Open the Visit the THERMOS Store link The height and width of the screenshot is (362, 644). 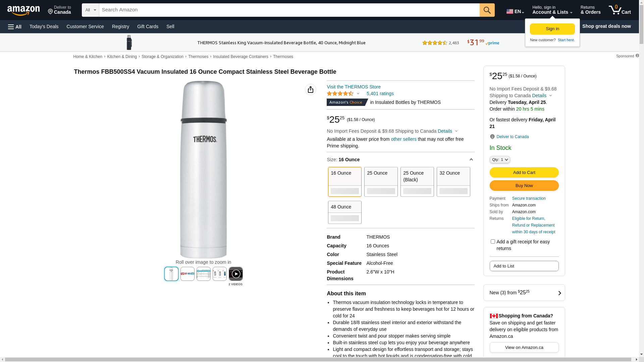tap(354, 87)
